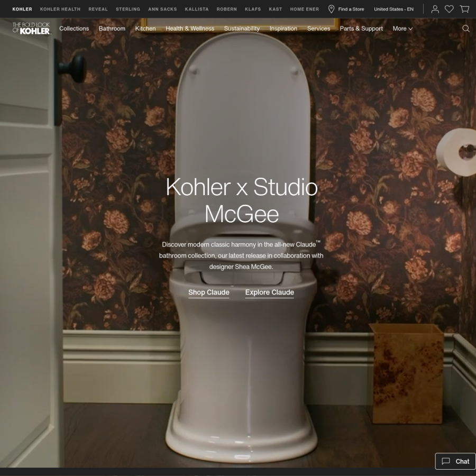Switch to the Klafs brand
Image resolution: width=476 pixels, height=476 pixels.
(253, 9)
